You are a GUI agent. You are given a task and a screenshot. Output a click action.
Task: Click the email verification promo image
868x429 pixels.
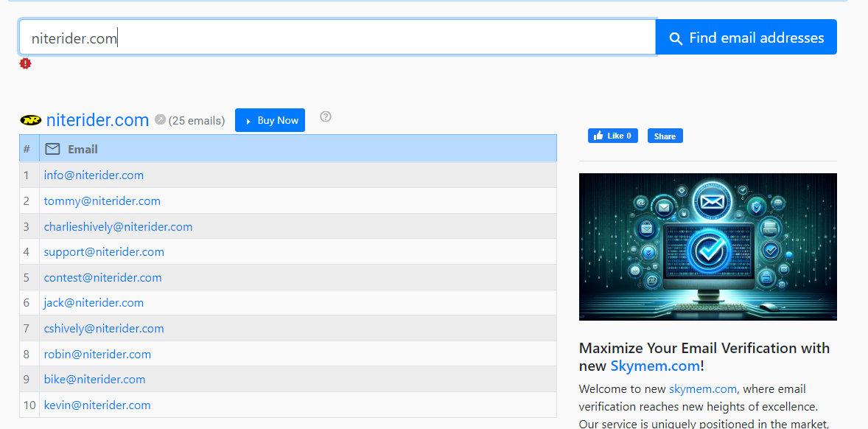(x=707, y=247)
